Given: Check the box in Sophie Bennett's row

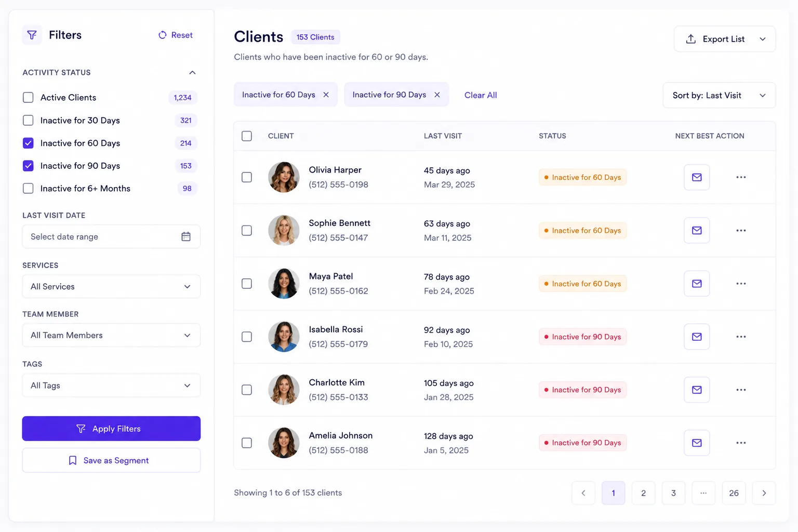Looking at the screenshot, I should point(247,230).
